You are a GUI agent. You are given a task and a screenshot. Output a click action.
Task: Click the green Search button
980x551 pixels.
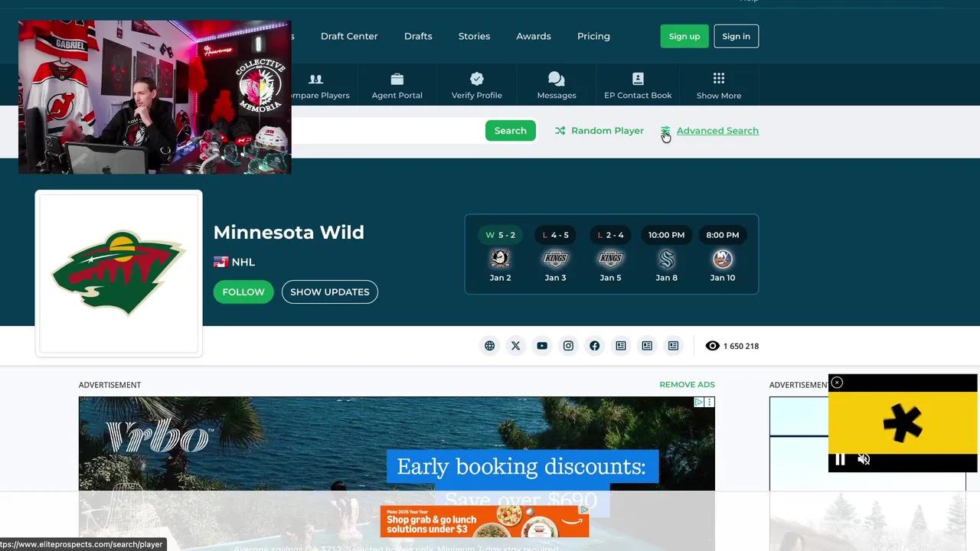click(x=511, y=131)
